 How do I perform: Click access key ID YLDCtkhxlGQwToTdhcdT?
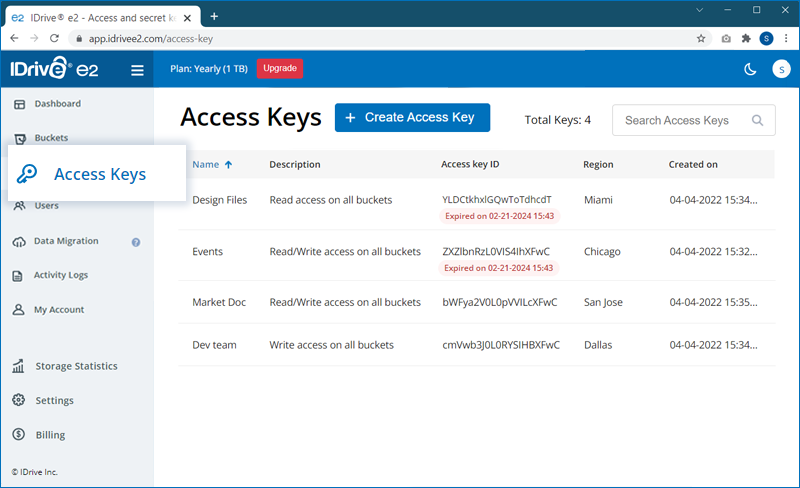coord(496,200)
